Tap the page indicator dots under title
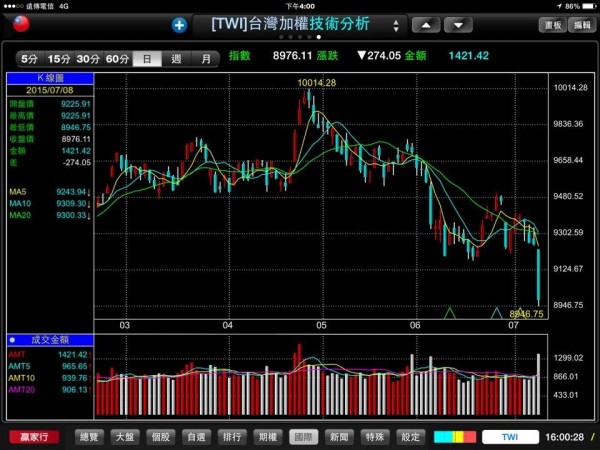Image resolution: width=600 pixels, height=450 pixels. pos(300,37)
